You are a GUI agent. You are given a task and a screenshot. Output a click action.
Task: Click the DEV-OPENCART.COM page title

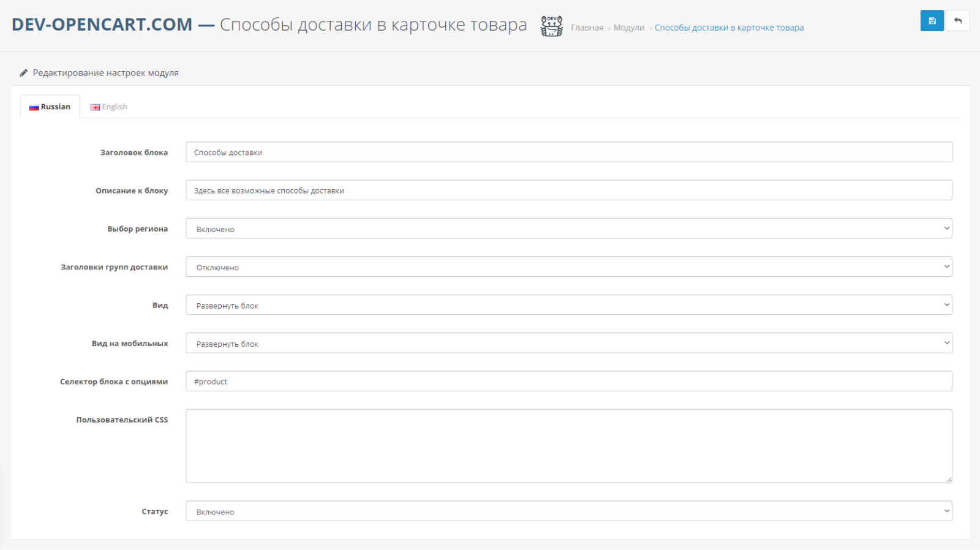tap(102, 24)
